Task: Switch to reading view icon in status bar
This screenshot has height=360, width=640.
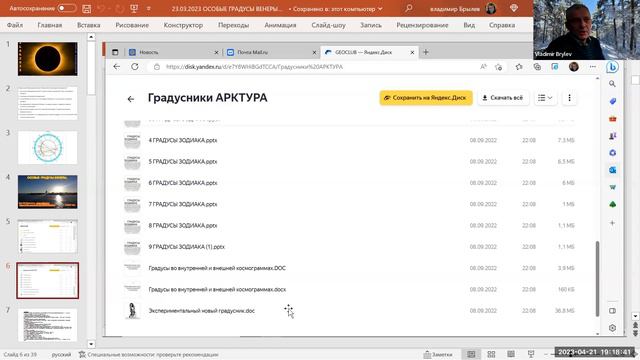Action: point(511,354)
